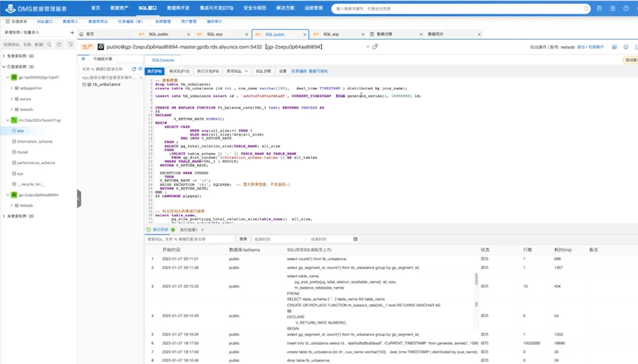Screen dimensions: 638x364
Task: Click the 执行计划(F9) button
Action: 207,71
